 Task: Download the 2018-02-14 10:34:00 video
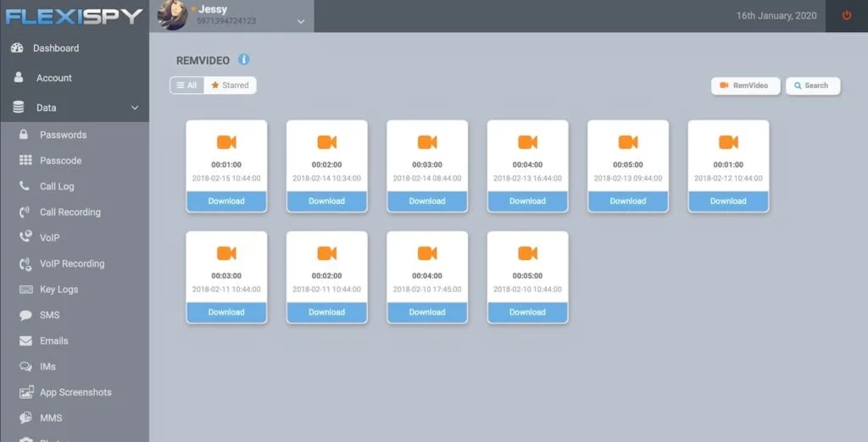[x=326, y=202]
